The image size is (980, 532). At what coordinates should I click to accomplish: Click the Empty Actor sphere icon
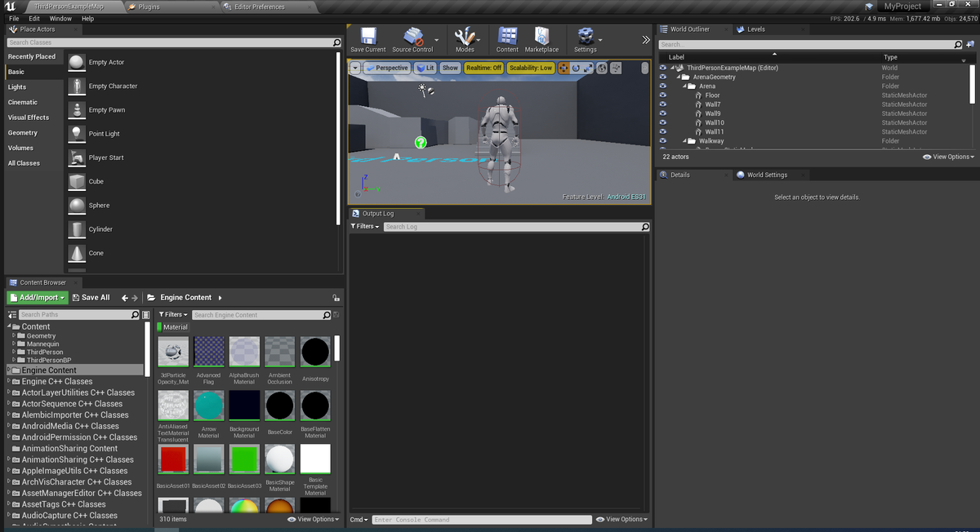[x=77, y=62]
